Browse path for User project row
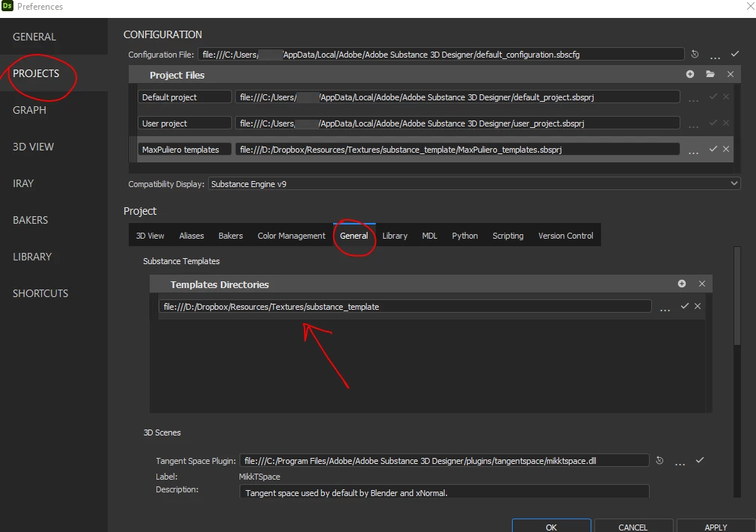 tap(693, 125)
